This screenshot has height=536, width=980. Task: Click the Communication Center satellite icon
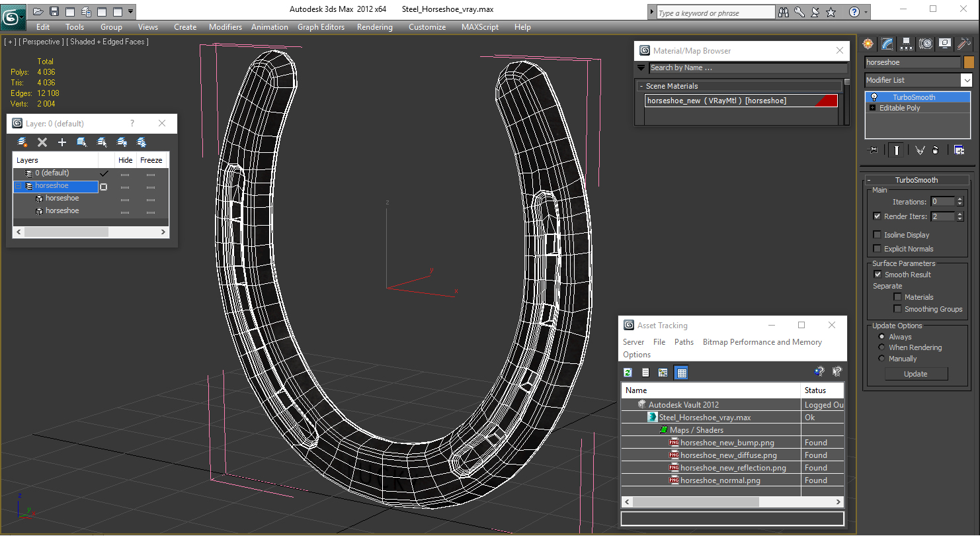815,12
